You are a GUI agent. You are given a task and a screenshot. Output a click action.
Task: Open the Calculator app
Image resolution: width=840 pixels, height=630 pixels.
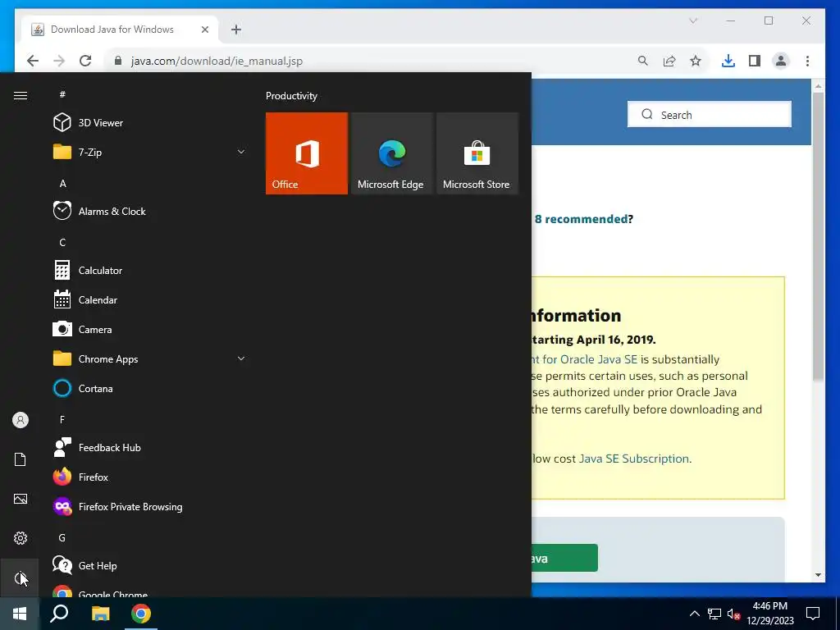[150, 271]
